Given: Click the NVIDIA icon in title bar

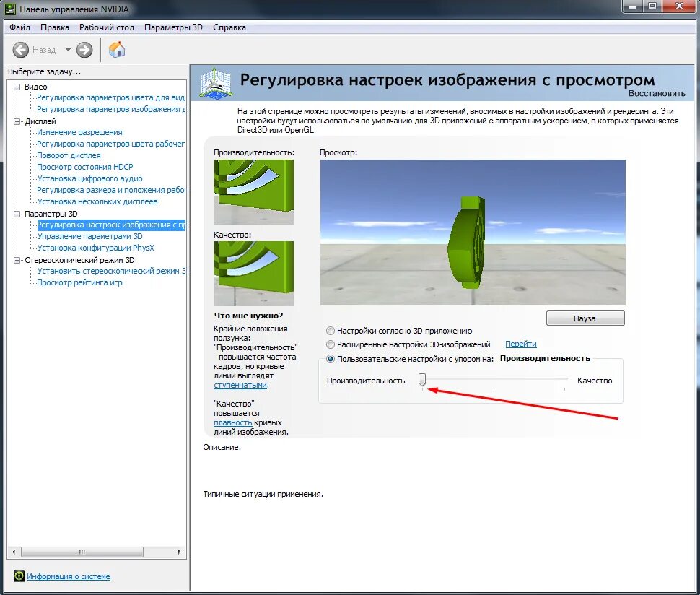Looking at the screenshot, I should [10, 9].
